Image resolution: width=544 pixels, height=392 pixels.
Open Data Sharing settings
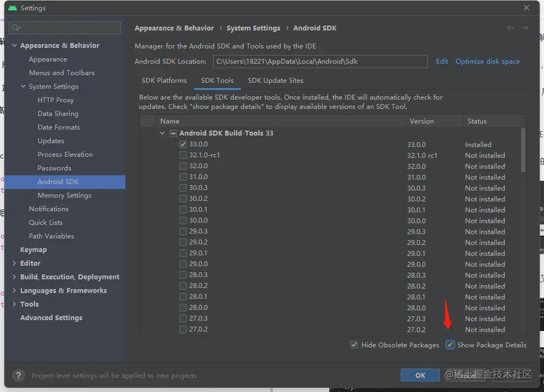click(x=58, y=114)
